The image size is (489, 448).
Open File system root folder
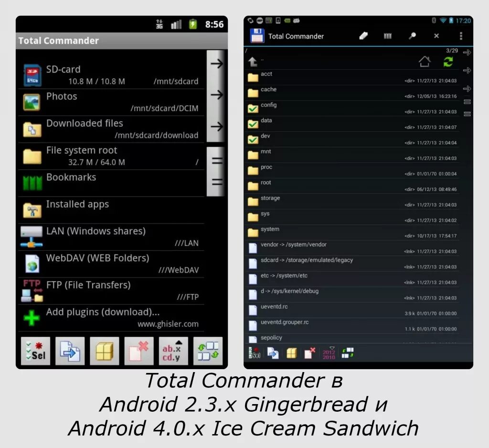click(111, 156)
